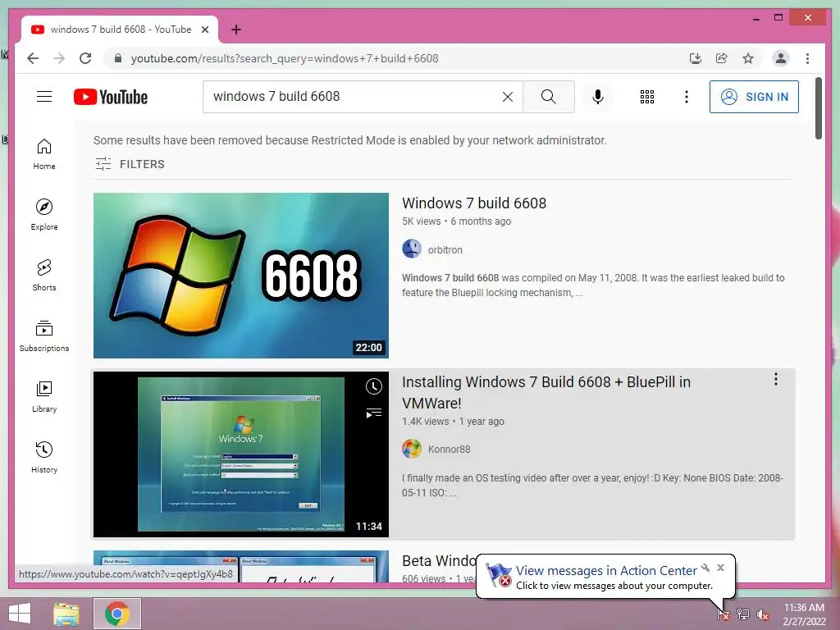The height and width of the screenshot is (630, 840).
Task: Click the '5K views' text
Action: tap(421, 221)
